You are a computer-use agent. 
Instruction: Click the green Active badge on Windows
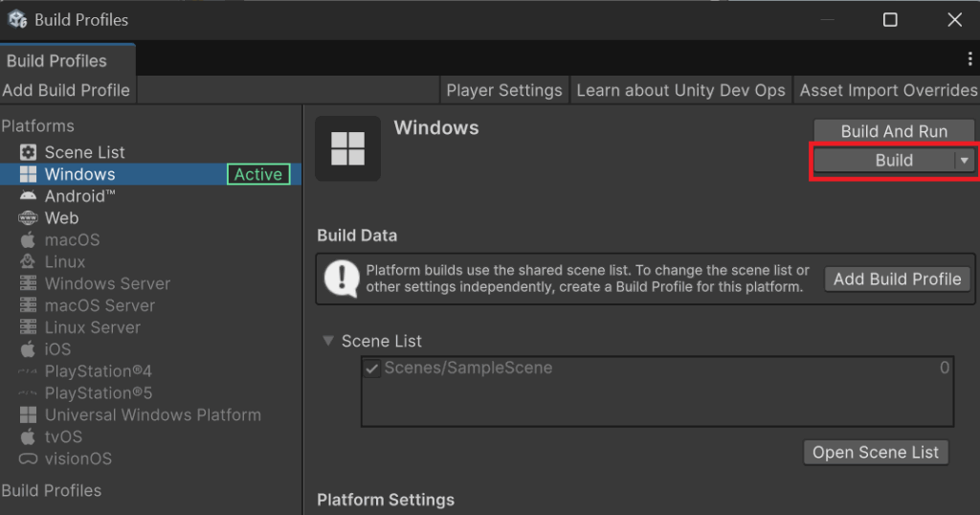tap(258, 174)
